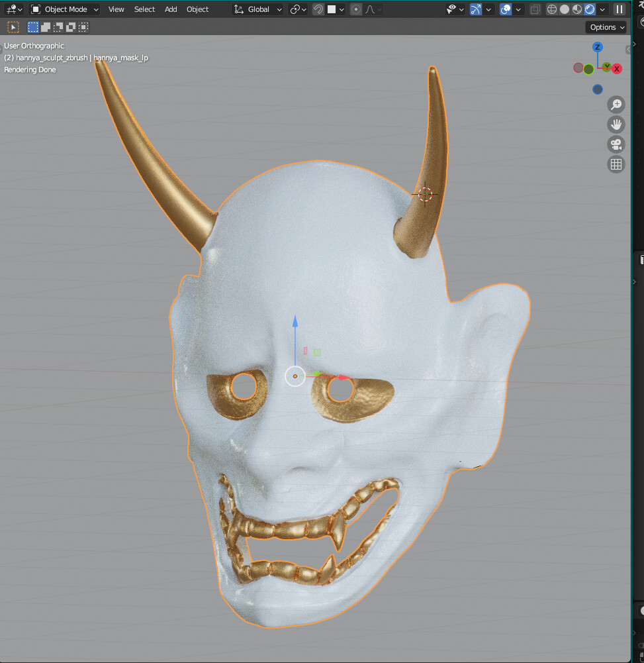Image resolution: width=644 pixels, height=663 pixels.
Task: Open the Object menu
Action: click(x=197, y=9)
